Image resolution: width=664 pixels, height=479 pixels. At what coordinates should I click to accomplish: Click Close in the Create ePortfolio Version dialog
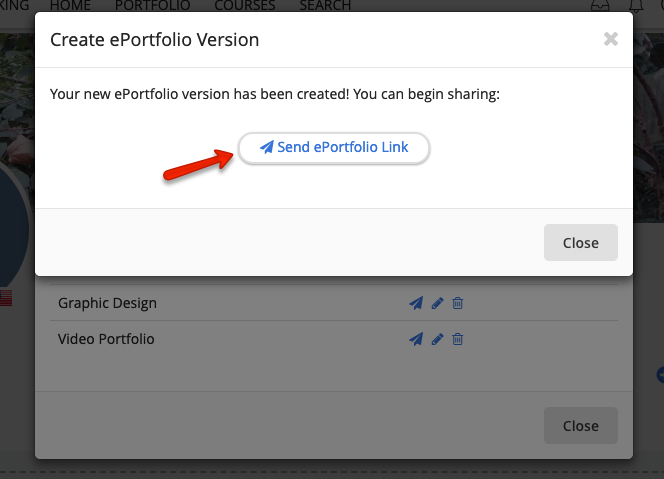point(581,243)
